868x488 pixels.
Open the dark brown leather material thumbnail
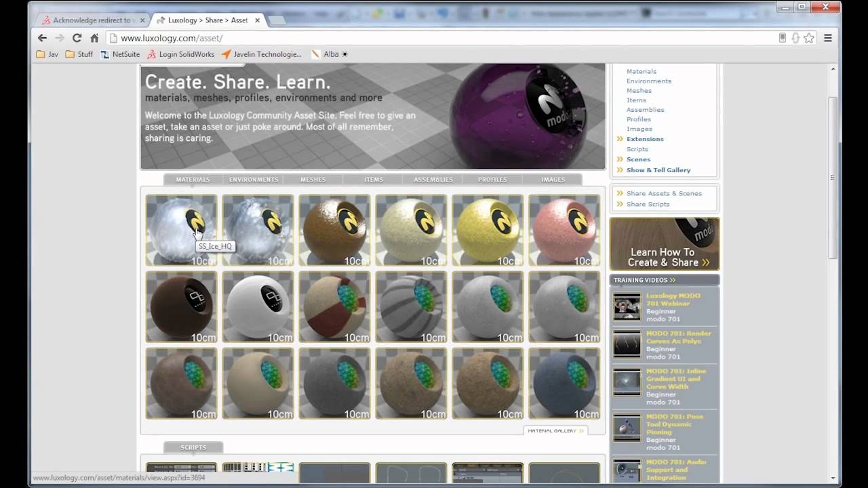coord(181,306)
